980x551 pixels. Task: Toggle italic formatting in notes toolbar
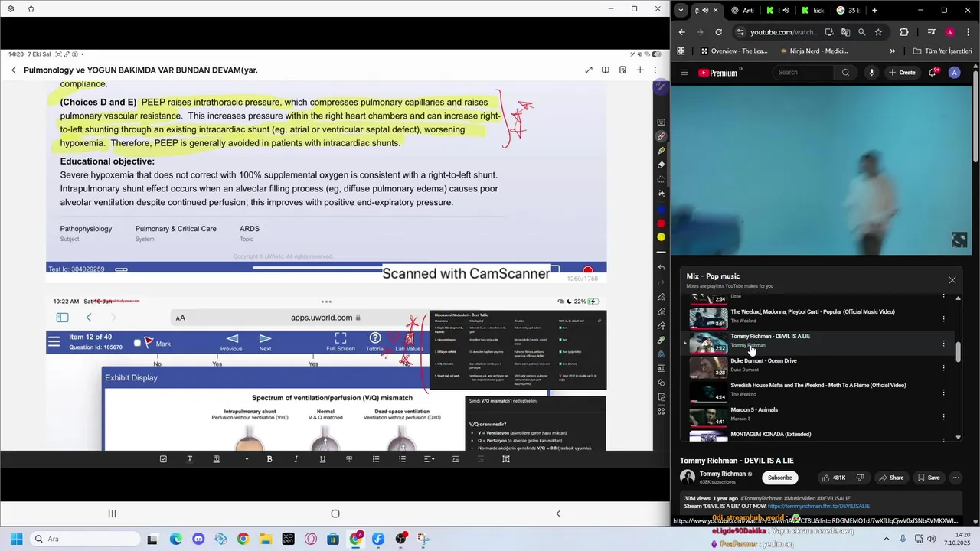(x=296, y=459)
